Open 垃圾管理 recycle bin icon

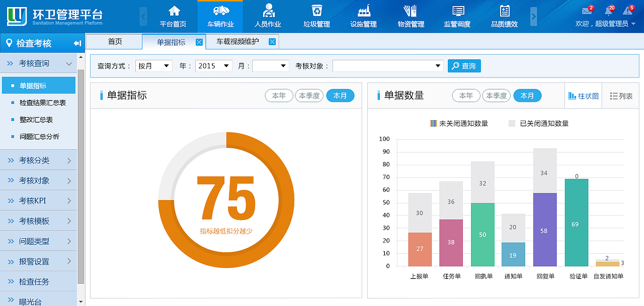(x=316, y=11)
